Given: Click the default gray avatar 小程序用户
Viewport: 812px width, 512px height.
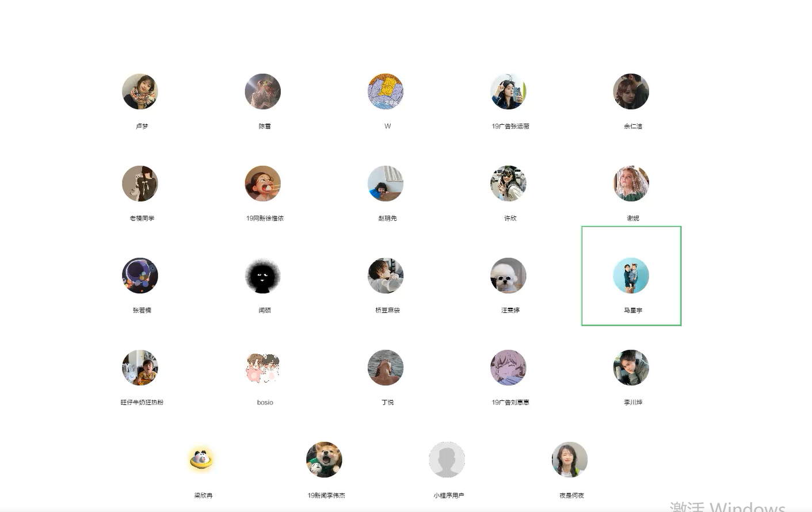Looking at the screenshot, I should 447,460.
